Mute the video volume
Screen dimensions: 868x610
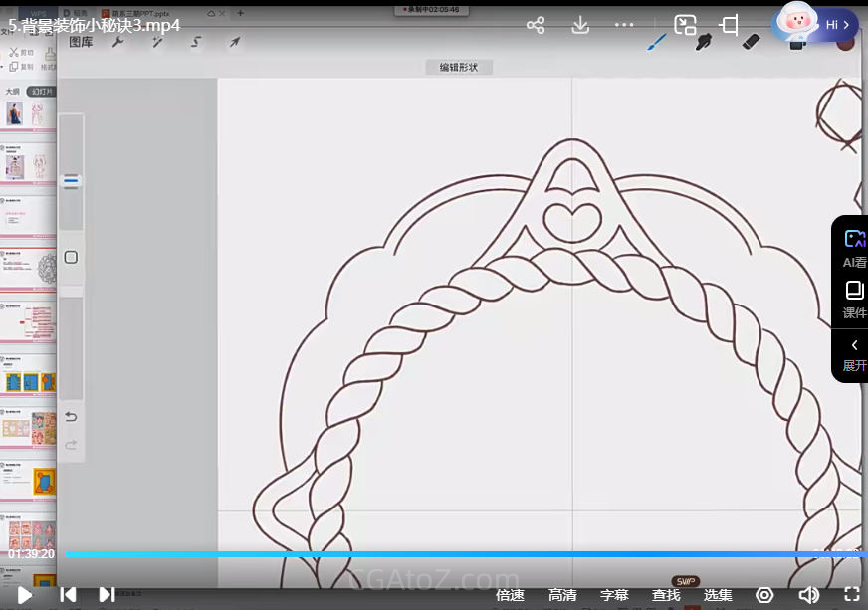[808, 594]
